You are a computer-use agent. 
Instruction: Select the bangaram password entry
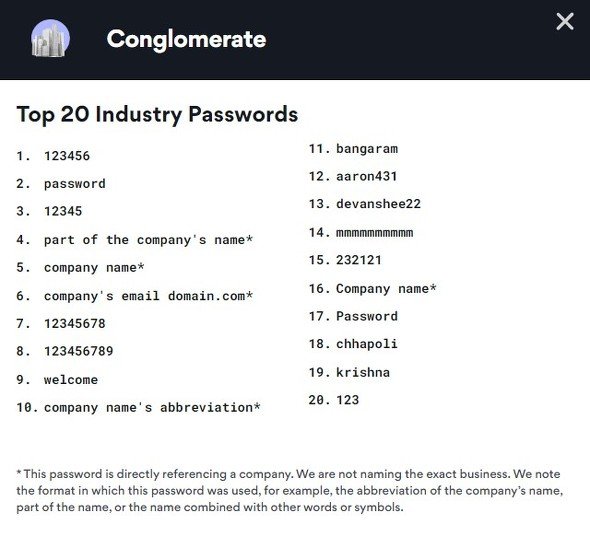tap(367, 149)
